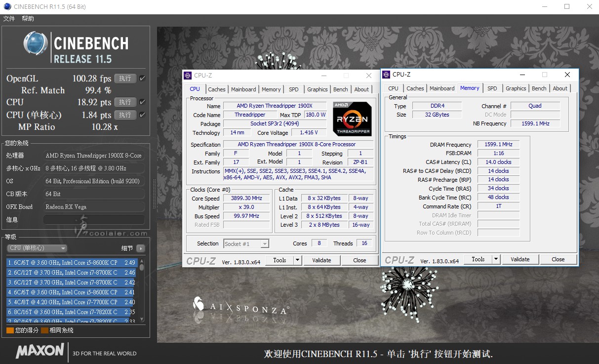Click the Close button in the processor CPU-Z window

[x=359, y=260]
